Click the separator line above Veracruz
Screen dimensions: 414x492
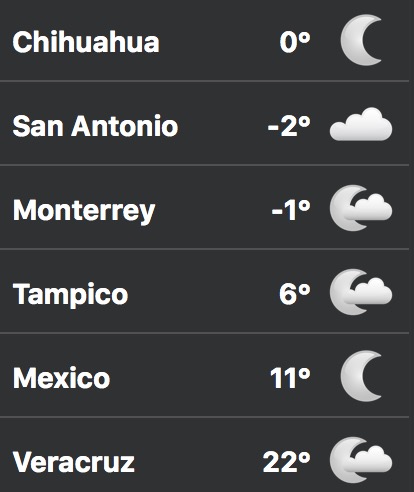click(204, 417)
